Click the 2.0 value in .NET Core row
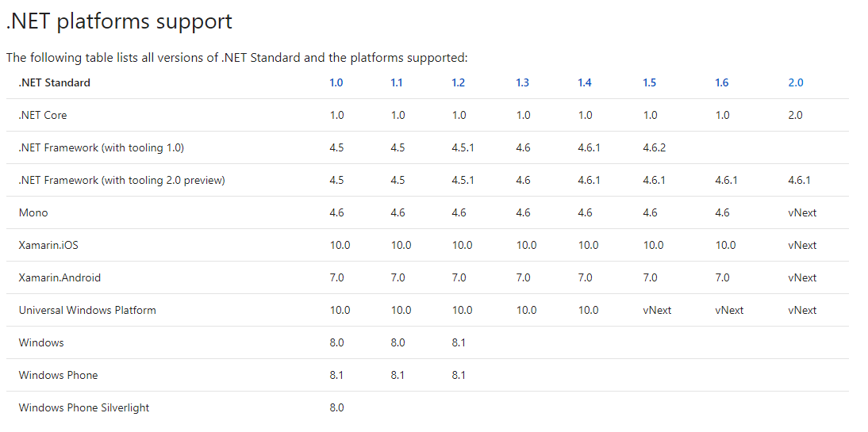The image size is (868, 432). click(795, 115)
